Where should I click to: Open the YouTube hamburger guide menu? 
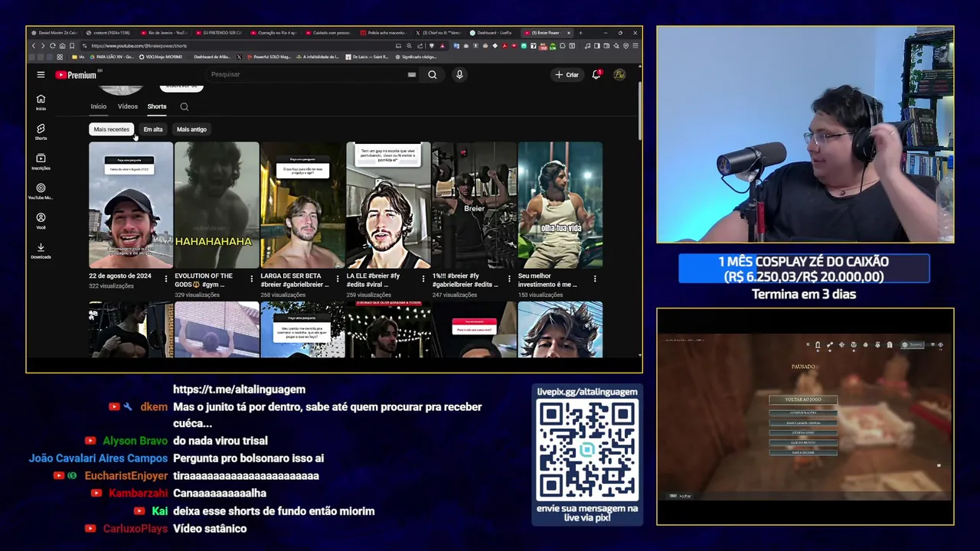pyautogui.click(x=41, y=74)
